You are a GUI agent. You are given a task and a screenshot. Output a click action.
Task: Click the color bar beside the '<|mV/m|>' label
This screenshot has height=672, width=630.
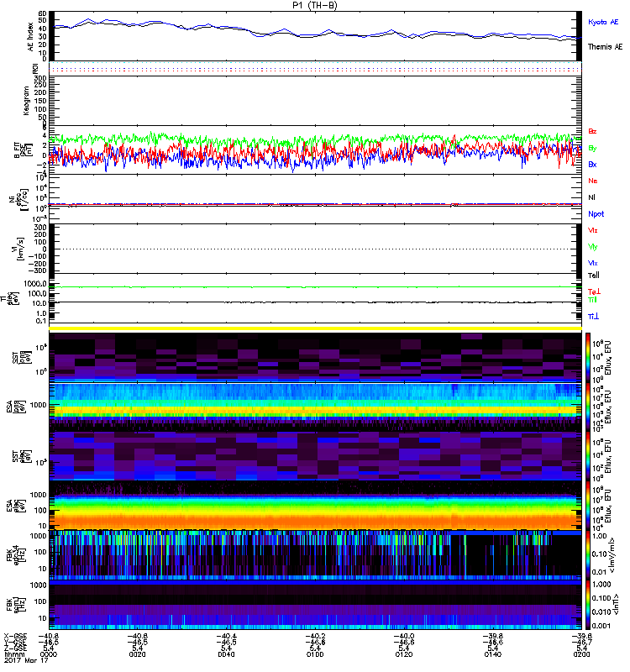click(x=588, y=555)
